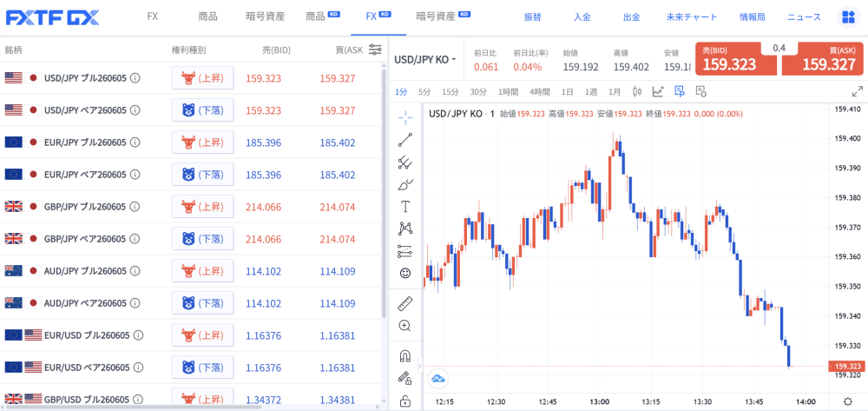Open chart settings gear icon
Viewport: 868px width, 411px height.
(847, 401)
